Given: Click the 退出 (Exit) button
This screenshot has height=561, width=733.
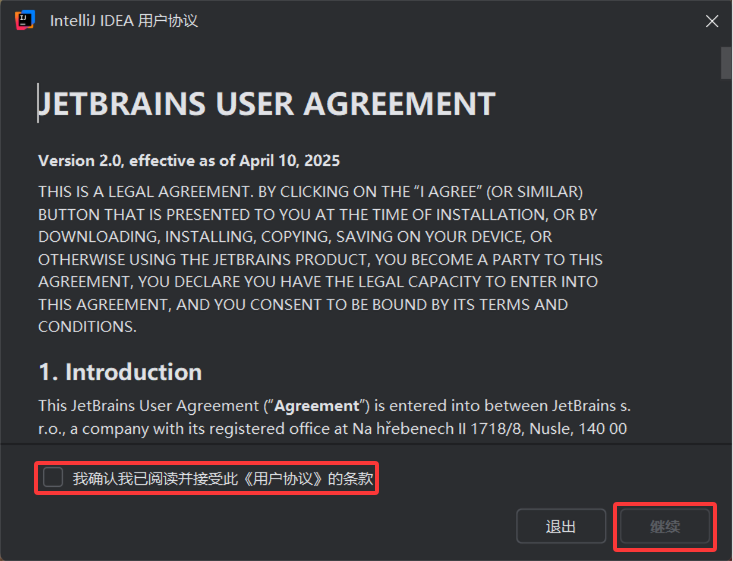Looking at the screenshot, I should coord(561,526).
